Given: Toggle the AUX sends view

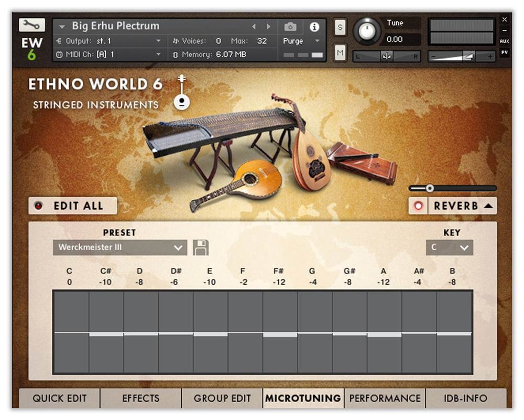Looking at the screenshot, I should pos(505,41).
